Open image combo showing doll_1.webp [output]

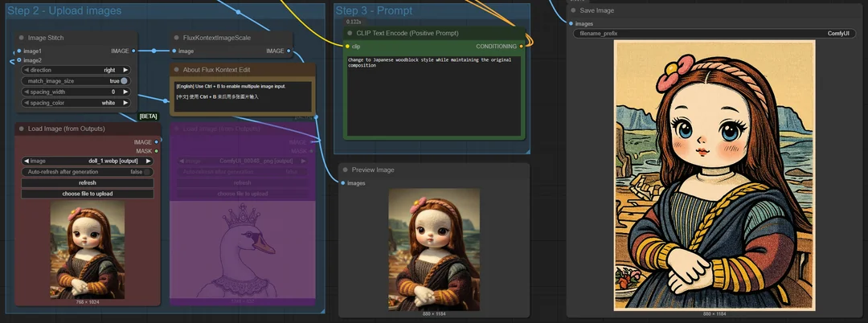pos(88,161)
